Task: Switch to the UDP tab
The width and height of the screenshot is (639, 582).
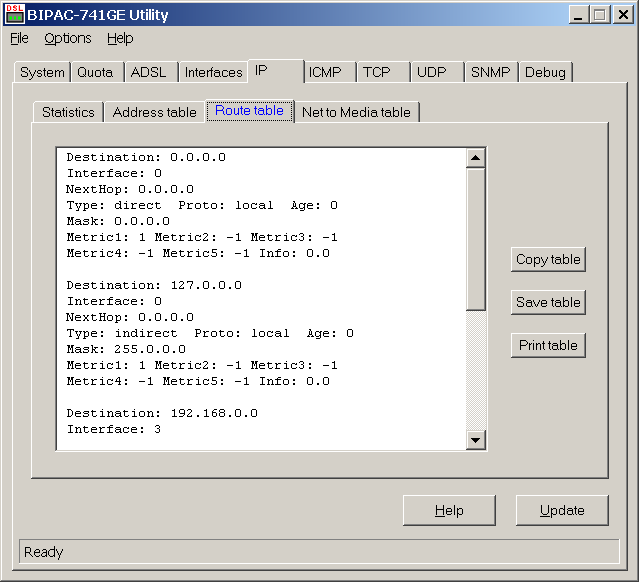Action: (437, 72)
